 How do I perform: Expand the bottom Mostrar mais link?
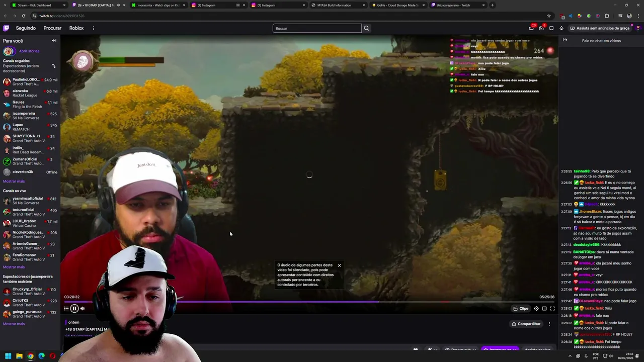[x=14, y=324]
